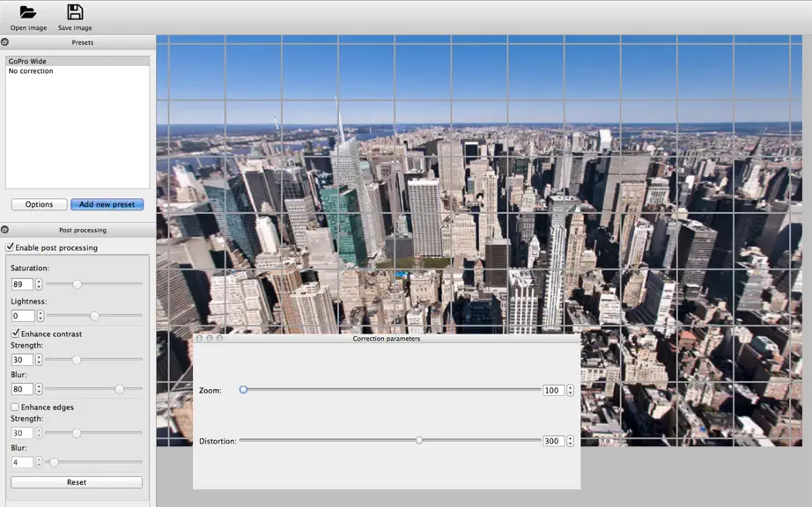Adjust the Zoom stepper arrows

pos(570,390)
